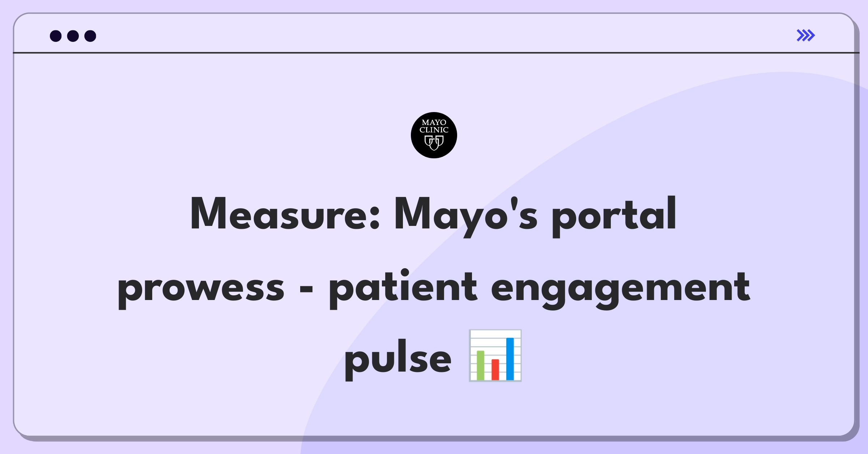This screenshot has height=454, width=868.
Task: Click the word "Measure:" in headline
Action: [285, 214]
